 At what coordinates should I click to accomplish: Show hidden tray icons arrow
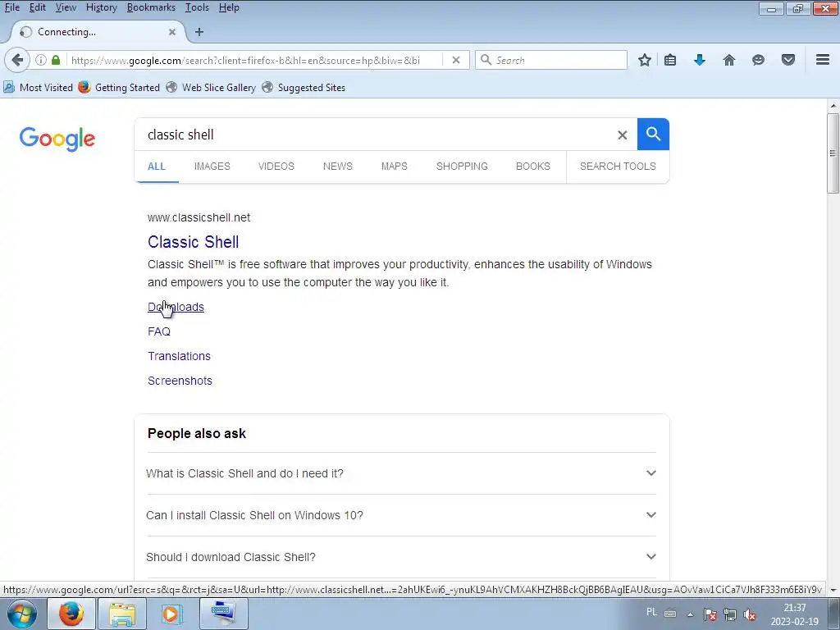(x=691, y=614)
